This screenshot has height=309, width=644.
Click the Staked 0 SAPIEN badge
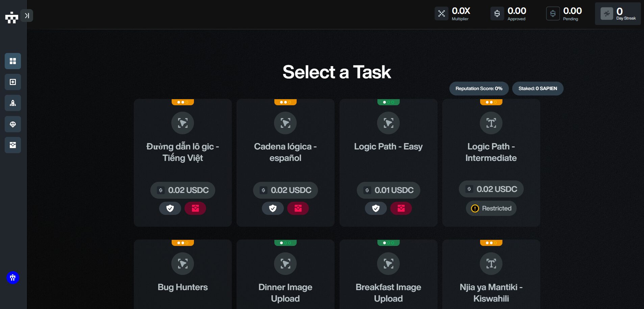[x=538, y=88]
